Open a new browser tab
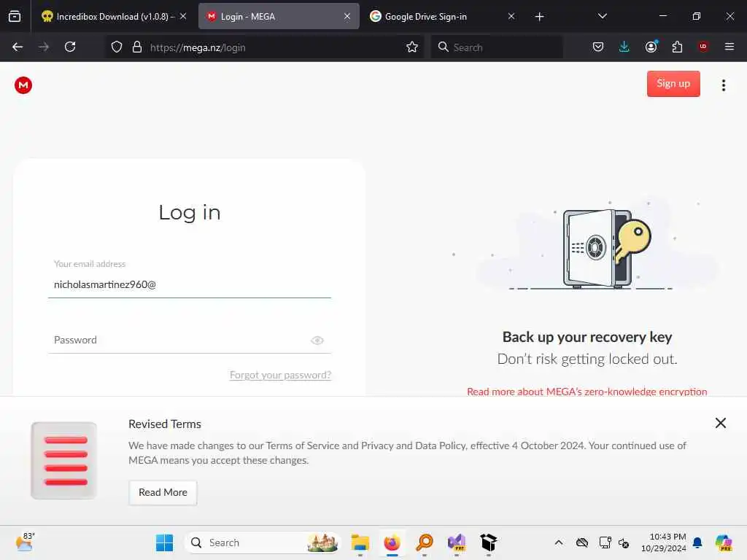 (x=539, y=17)
